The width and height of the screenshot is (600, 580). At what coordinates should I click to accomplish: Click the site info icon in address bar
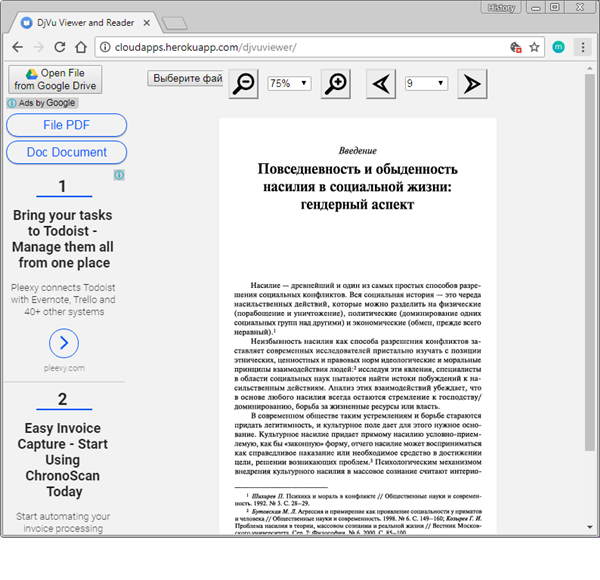click(x=105, y=47)
